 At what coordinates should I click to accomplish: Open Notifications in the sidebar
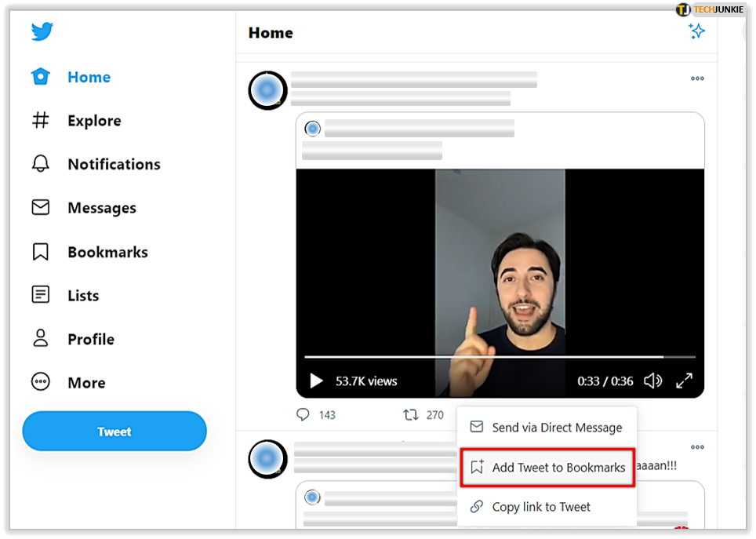point(114,164)
